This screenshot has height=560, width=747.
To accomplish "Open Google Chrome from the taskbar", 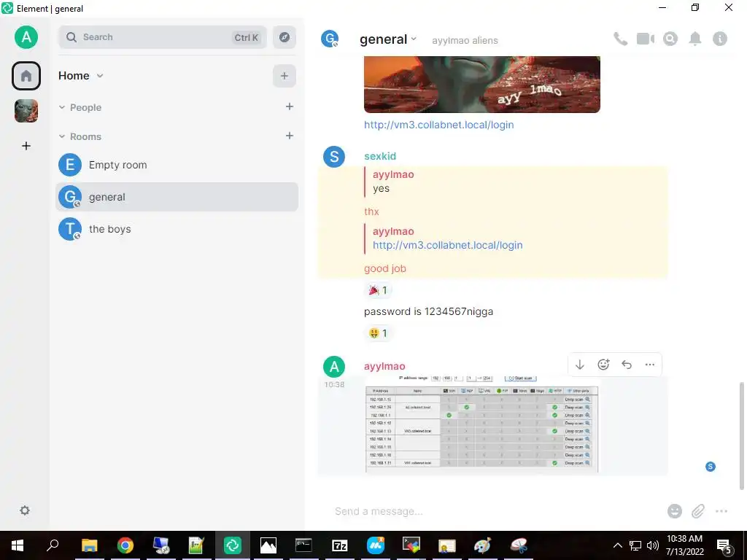I will coord(125,545).
